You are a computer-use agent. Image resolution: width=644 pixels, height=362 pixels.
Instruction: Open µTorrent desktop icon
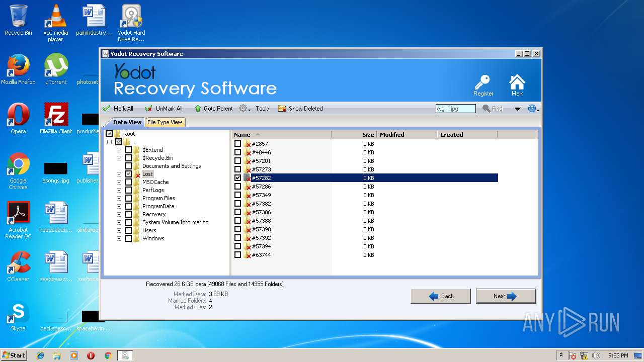tap(56, 69)
